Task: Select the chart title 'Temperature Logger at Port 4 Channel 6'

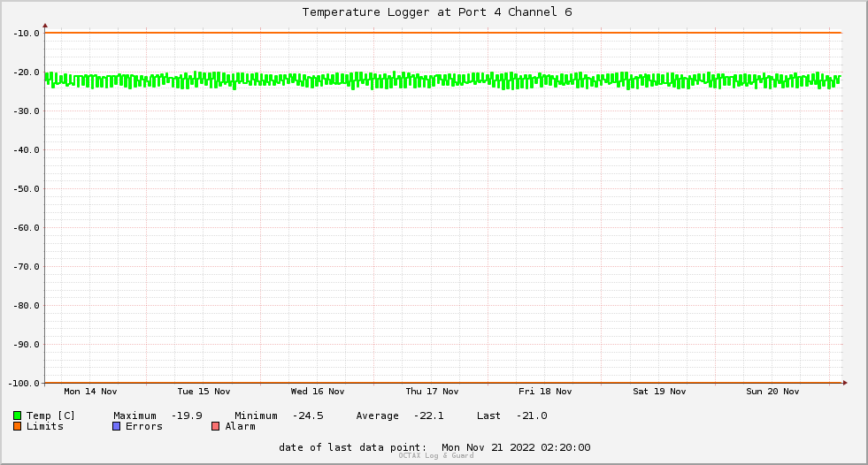Action: click(x=437, y=12)
